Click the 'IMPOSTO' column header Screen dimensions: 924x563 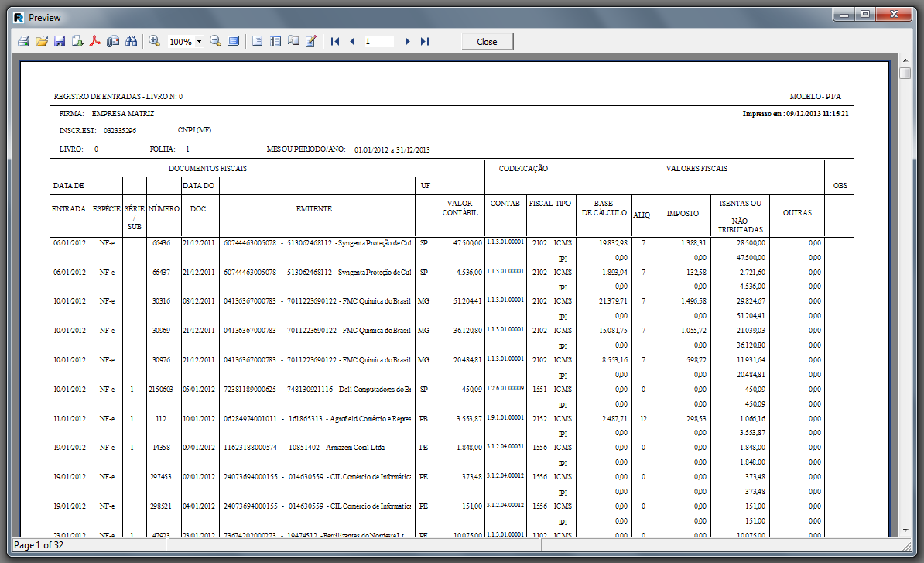[x=683, y=214]
